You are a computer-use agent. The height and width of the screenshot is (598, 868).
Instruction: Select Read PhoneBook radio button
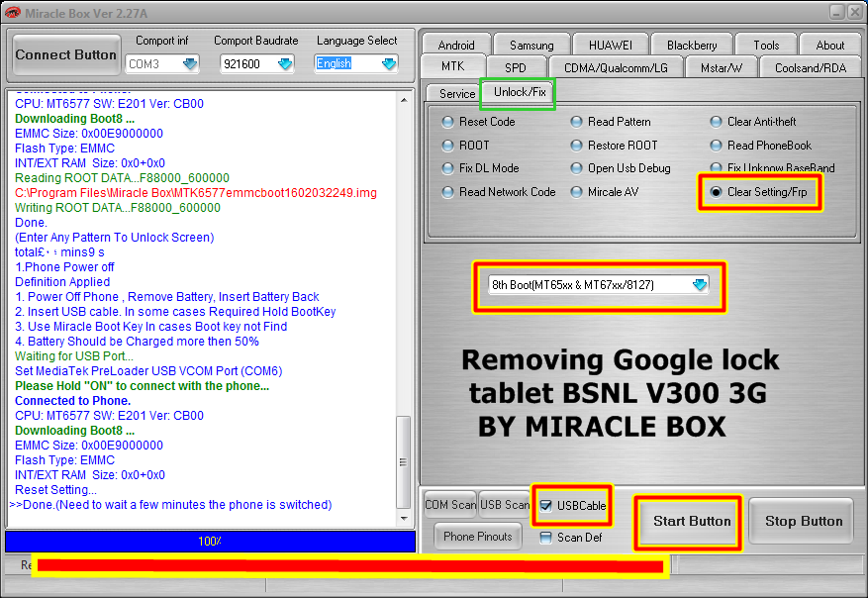coord(716,146)
